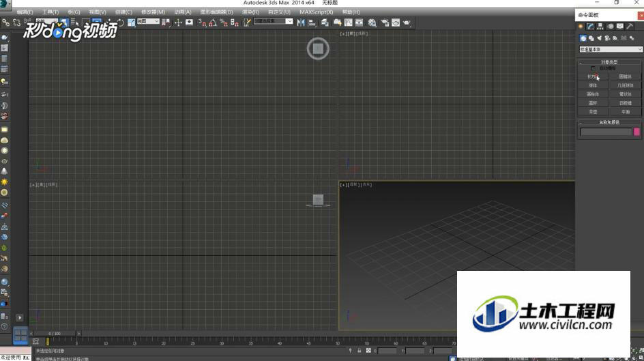
Task: Click the 长方体 box button
Action: (593, 76)
